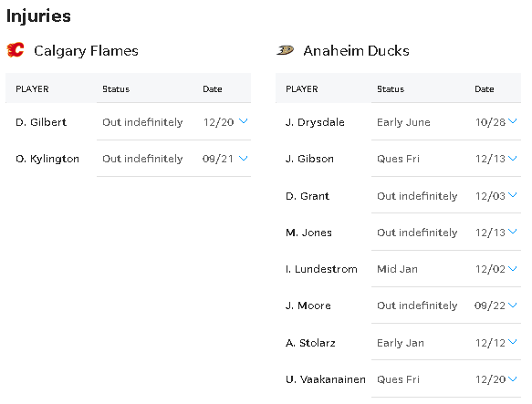Expand U. Vaakanainen injury row chevron
This screenshot has height=404, width=532.
(x=512, y=378)
